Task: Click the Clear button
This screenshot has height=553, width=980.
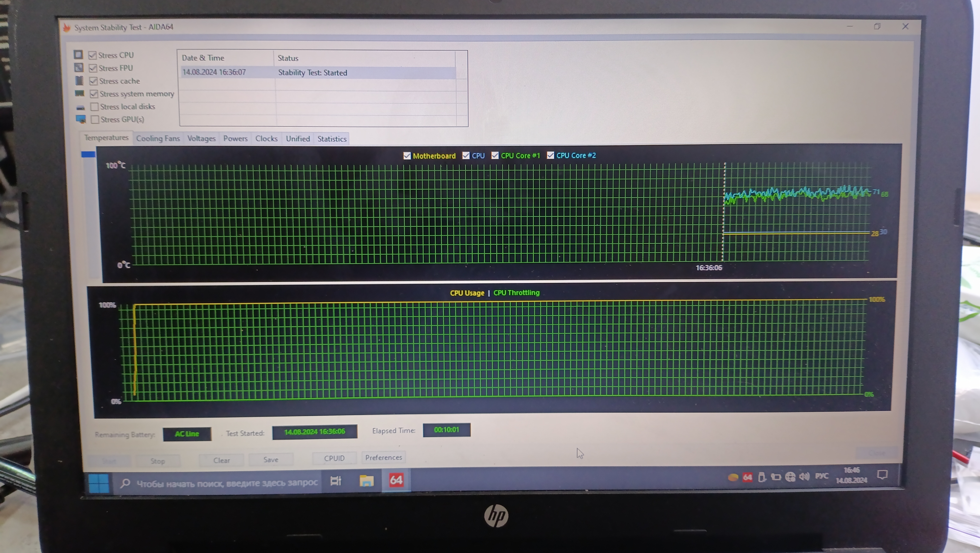Action: pos(221,460)
